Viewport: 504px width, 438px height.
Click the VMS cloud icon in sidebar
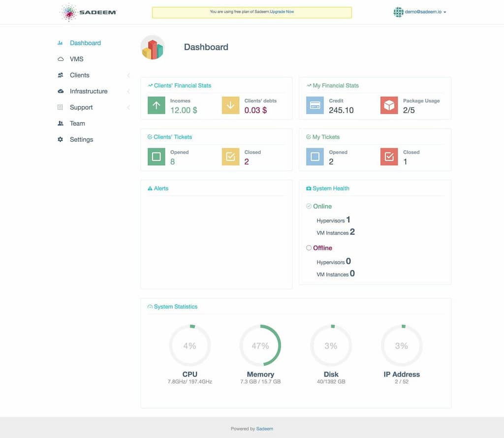(x=61, y=59)
